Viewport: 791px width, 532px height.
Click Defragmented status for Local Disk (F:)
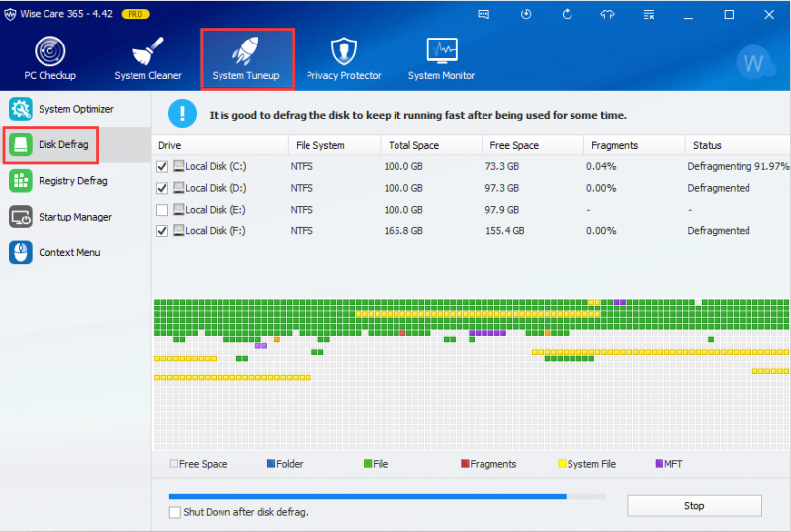[719, 231]
